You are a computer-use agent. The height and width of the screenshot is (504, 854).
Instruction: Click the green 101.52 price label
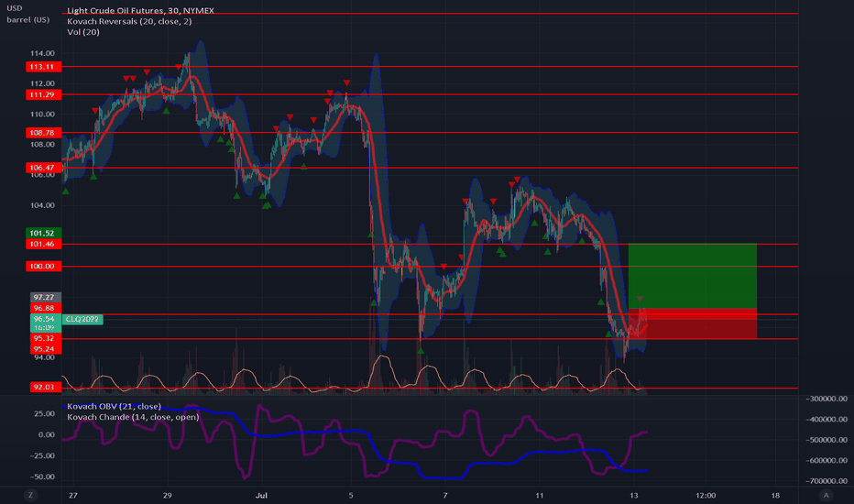(44, 233)
